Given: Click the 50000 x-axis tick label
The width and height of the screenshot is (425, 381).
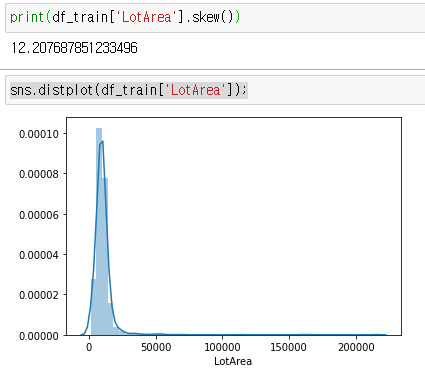Looking at the screenshot, I should [x=156, y=347].
